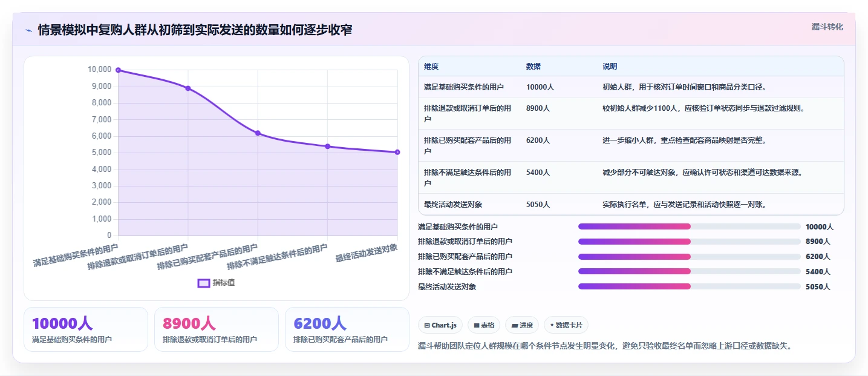
Task: Click table value 10000人
Action: coord(540,87)
